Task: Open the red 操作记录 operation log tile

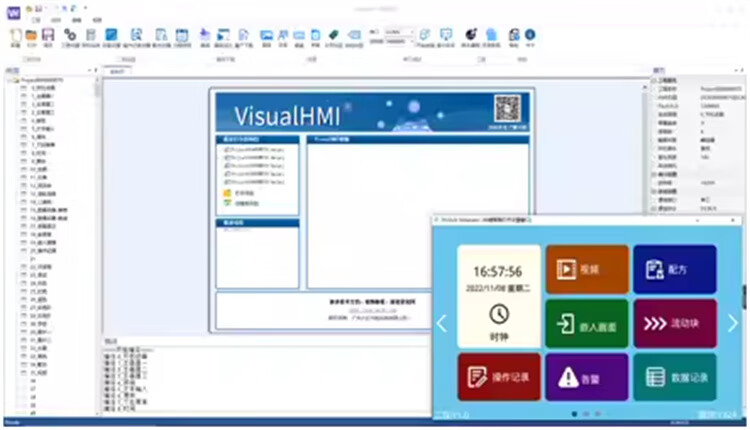Action: [499, 377]
